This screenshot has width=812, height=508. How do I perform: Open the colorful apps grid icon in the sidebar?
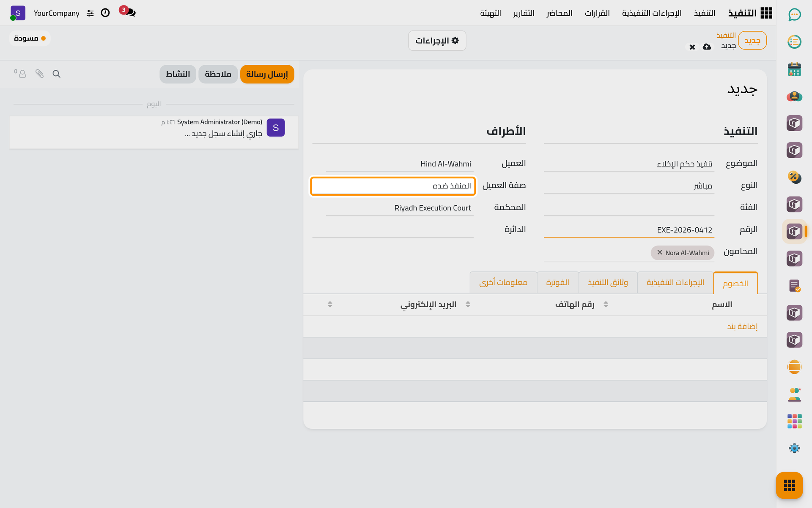tap(794, 421)
